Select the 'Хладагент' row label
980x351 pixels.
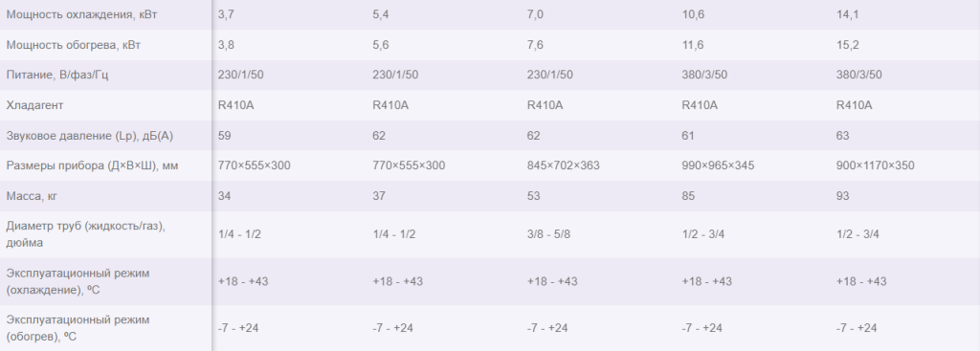[x=35, y=105]
